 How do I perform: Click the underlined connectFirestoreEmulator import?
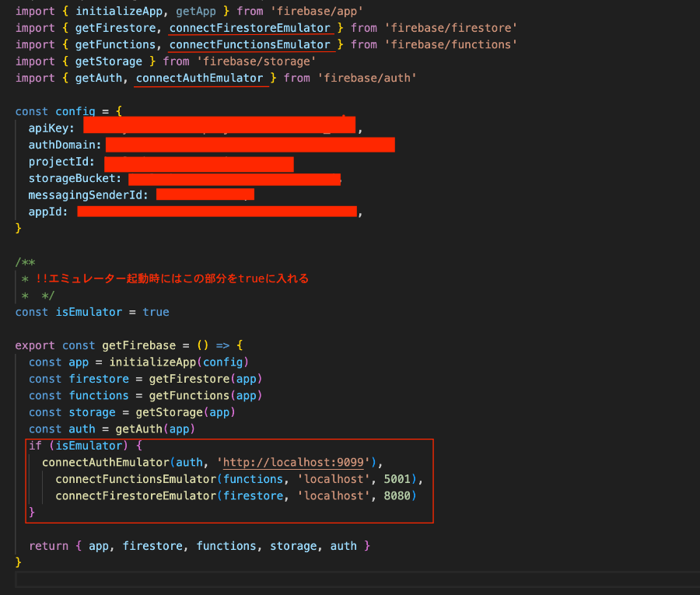[250, 28]
